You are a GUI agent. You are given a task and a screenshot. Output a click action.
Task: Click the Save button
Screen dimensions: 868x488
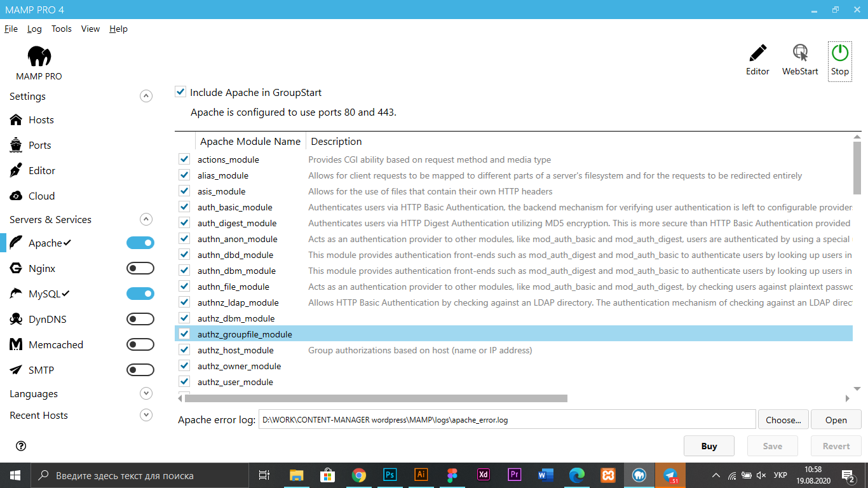[x=773, y=445]
